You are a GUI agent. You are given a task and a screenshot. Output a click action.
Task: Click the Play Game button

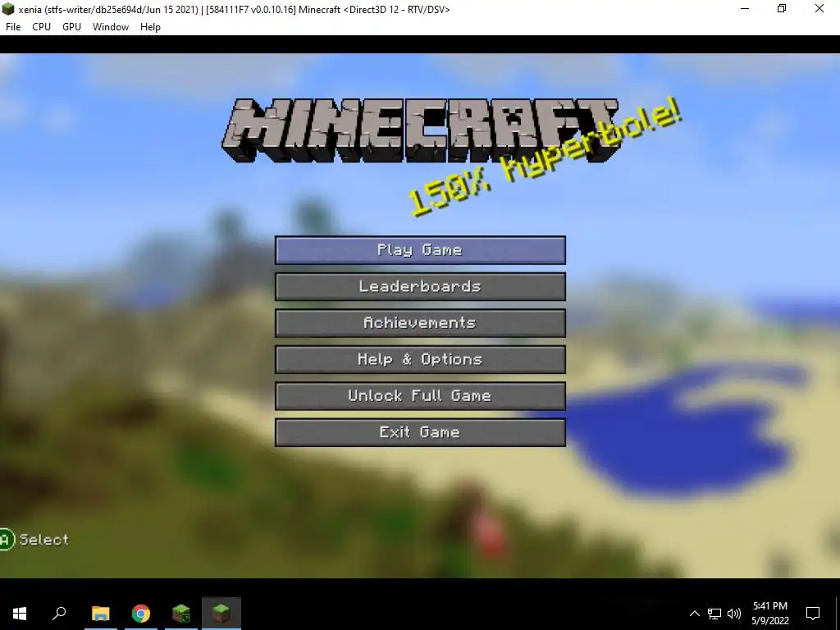tap(420, 250)
